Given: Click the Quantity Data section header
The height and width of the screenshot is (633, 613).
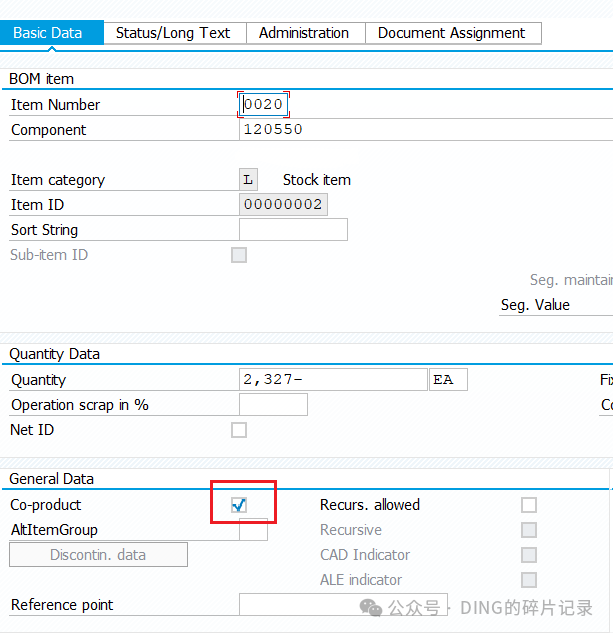Looking at the screenshot, I should (55, 354).
